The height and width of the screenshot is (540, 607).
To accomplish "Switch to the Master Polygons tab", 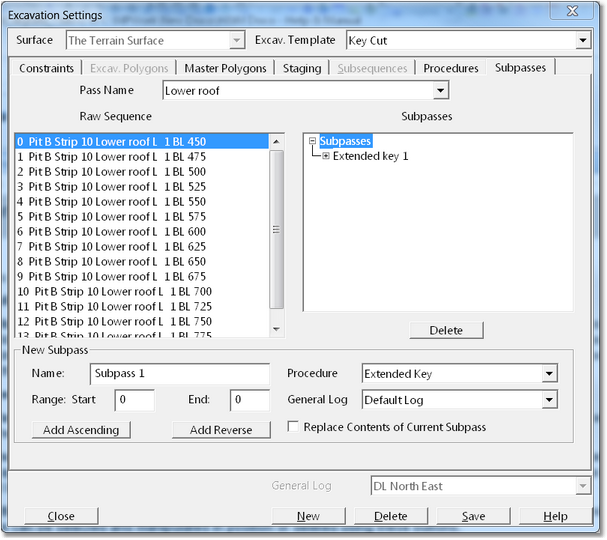I will pyautogui.click(x=225, y=68).
